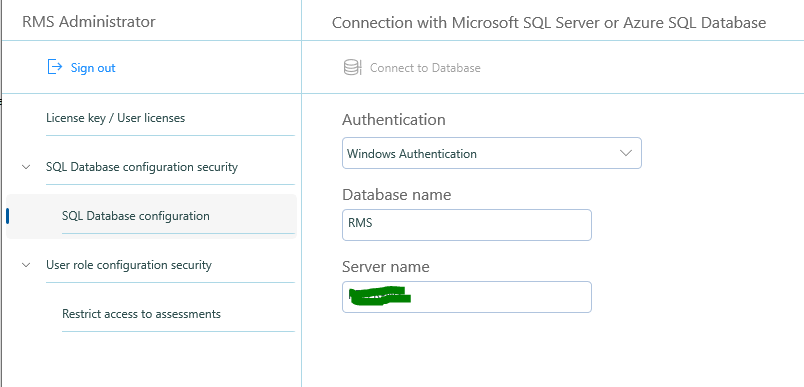The image size is (804, 387).
Task: Open Restrict access to assessments
Action: 141,314
